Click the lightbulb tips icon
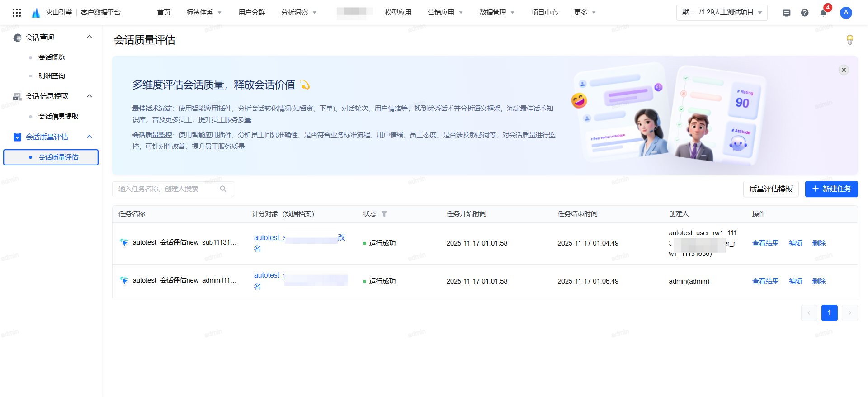This screenshot has width=868, height=397. (849, 40)
